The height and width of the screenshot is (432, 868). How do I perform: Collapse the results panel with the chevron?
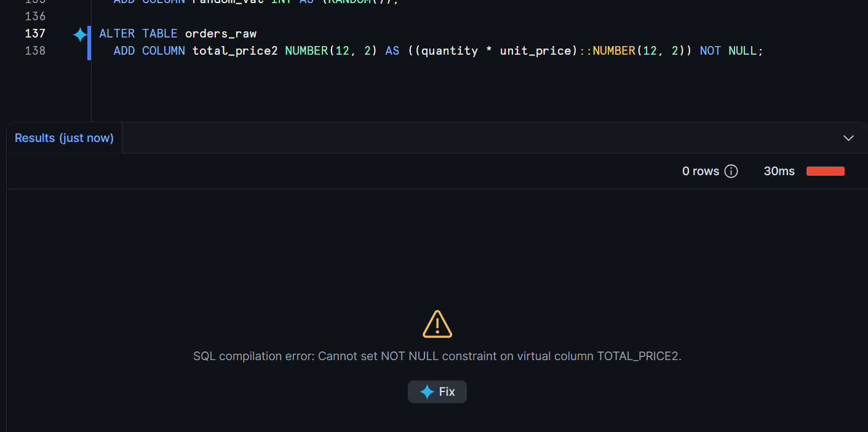[x=848, y=138]
